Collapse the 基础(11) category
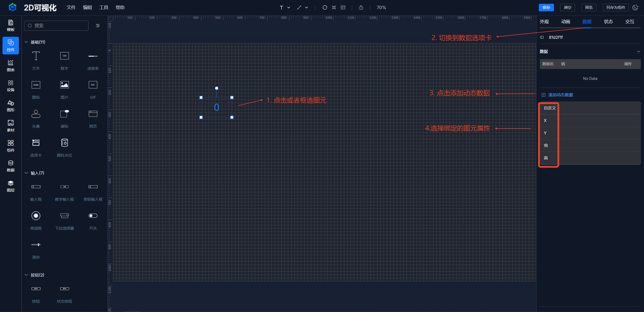The image size is (644, 312). [26, 42]
